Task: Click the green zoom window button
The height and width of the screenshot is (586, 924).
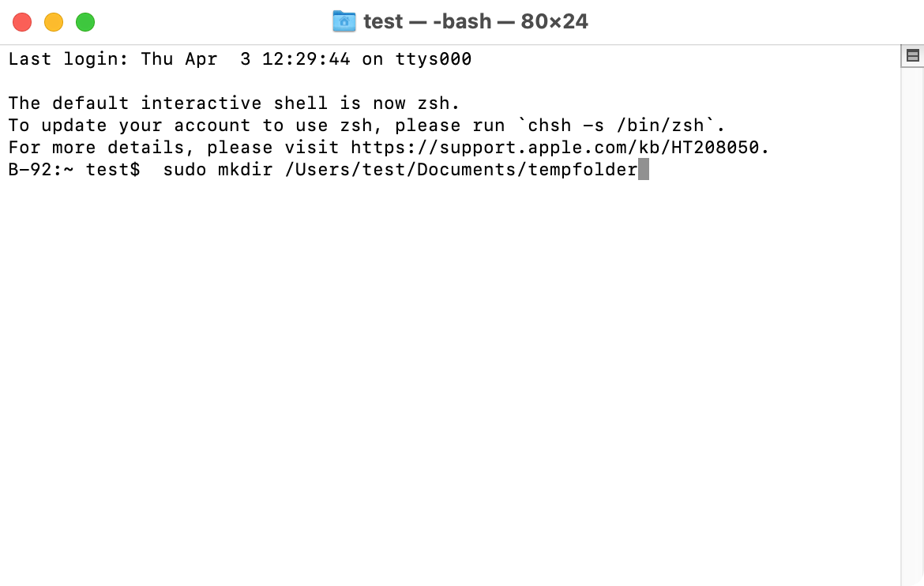Action: click(85, 22)
